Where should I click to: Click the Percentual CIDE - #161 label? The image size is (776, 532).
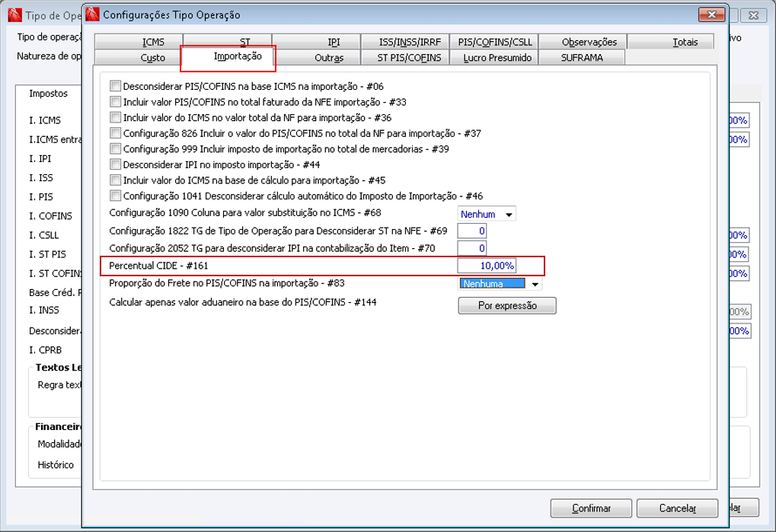[x=158, y=266]
